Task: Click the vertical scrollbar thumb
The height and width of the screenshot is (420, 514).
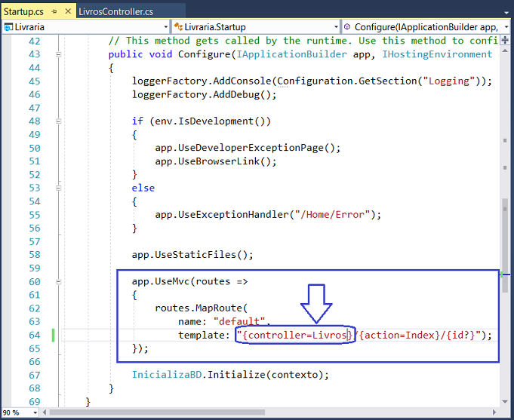Action: pyautogui.click(x=505, y=245)
